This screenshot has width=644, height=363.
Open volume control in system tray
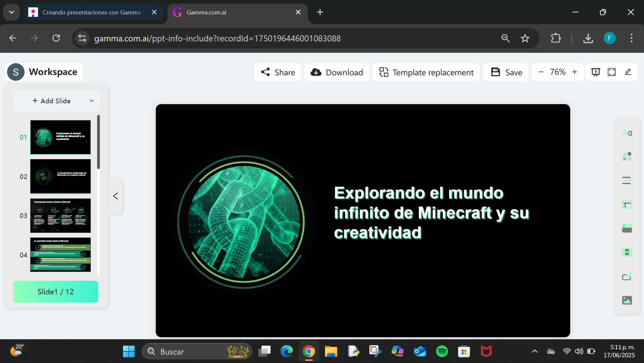(x=579, y=352)
